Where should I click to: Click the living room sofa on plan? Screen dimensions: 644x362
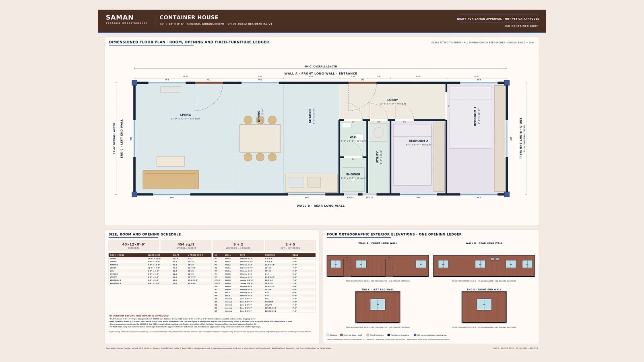[x=171, y=179]
